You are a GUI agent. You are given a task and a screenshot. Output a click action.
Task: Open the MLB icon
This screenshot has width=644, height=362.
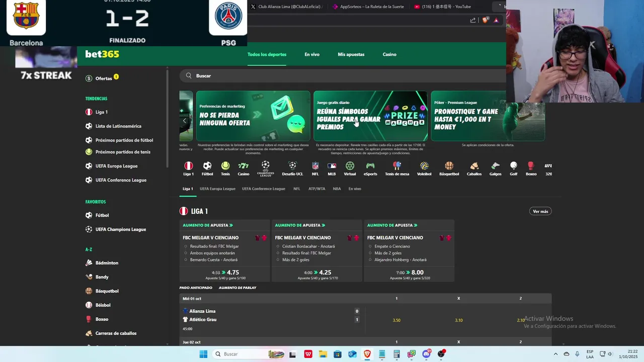[332, 168]
